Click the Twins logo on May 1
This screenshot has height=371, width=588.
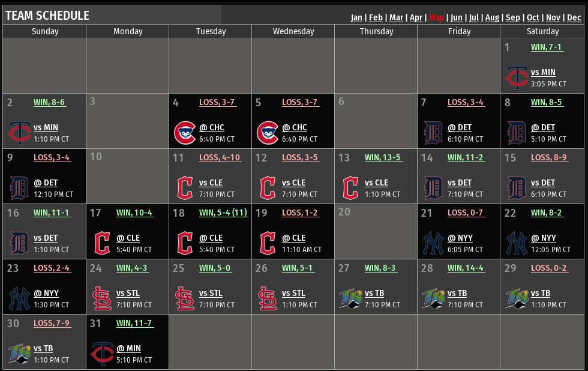(515, 77)
